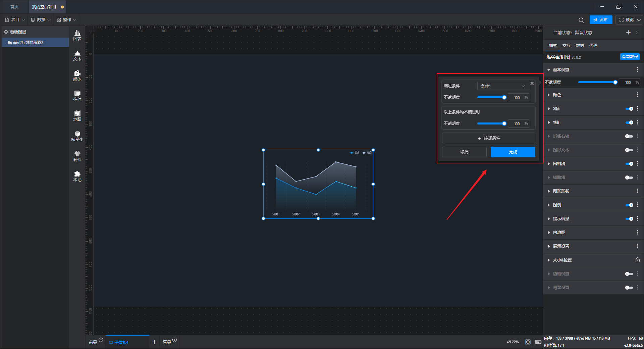Click plus icon next to 背景
The height and width of the screenshot is (349, 644).
[x=174, y=340]
